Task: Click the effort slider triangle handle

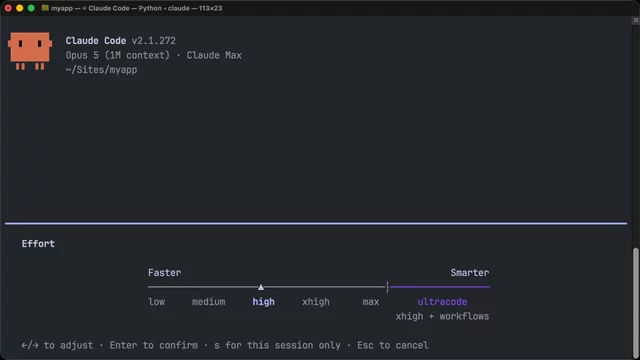Action: [261, 287]
